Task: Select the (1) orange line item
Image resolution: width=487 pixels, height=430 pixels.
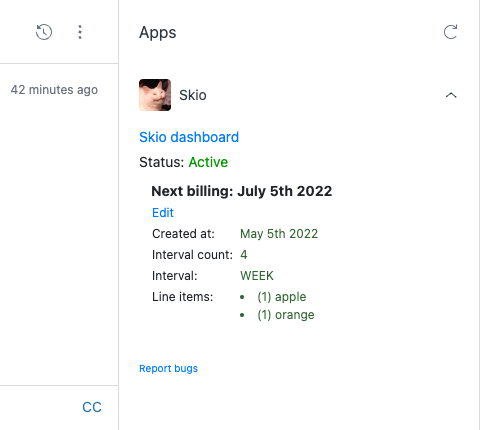Action: [286, 315]
